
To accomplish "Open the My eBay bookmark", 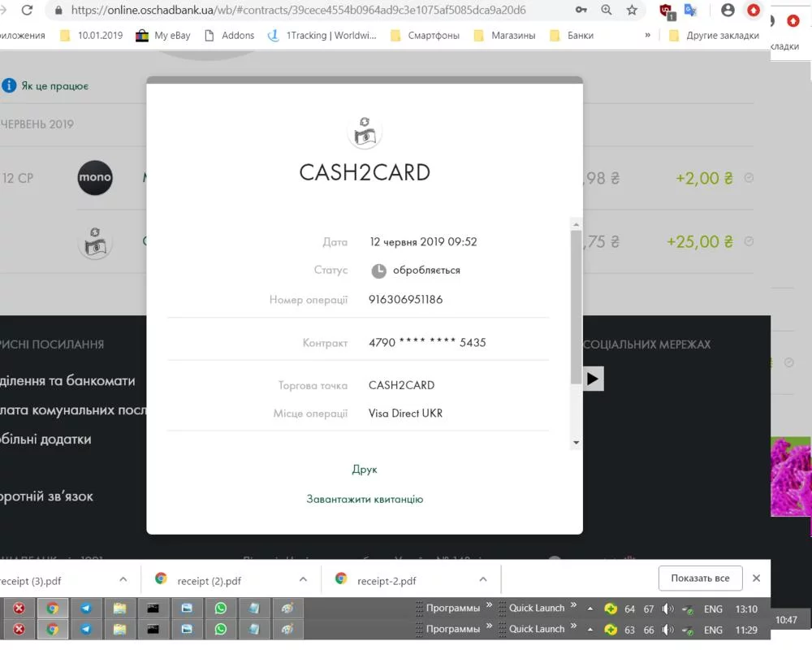I will (x=163, y=35).
